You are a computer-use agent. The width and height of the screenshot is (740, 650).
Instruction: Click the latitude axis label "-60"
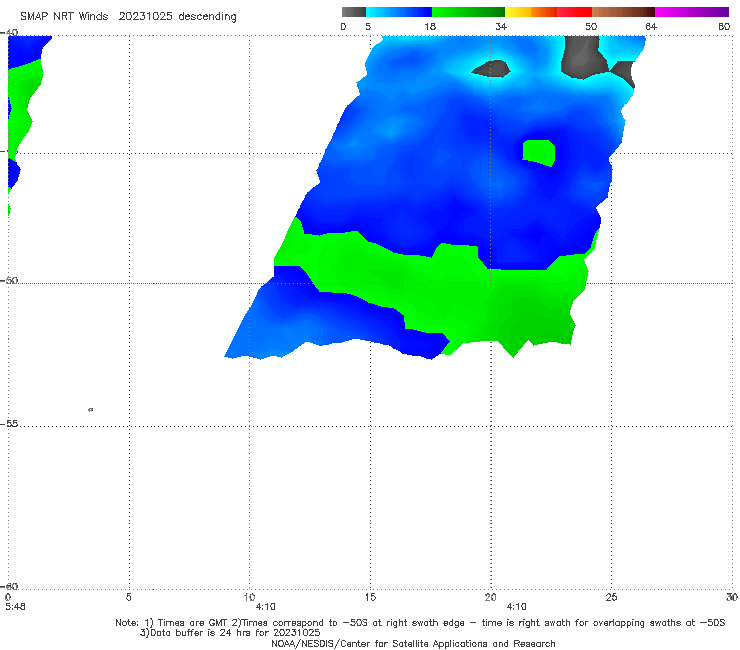click(9, 586)
